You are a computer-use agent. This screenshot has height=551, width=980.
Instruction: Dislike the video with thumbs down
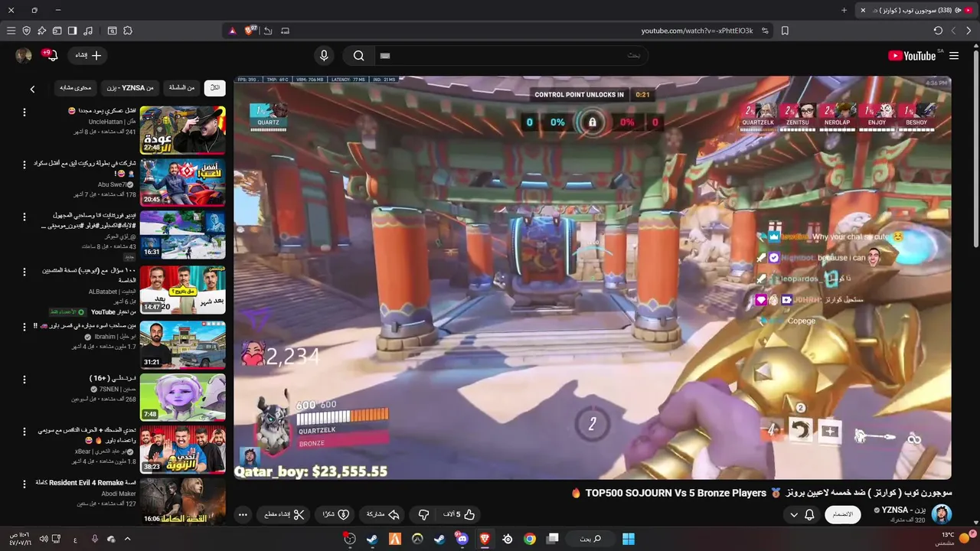point(423,514)
